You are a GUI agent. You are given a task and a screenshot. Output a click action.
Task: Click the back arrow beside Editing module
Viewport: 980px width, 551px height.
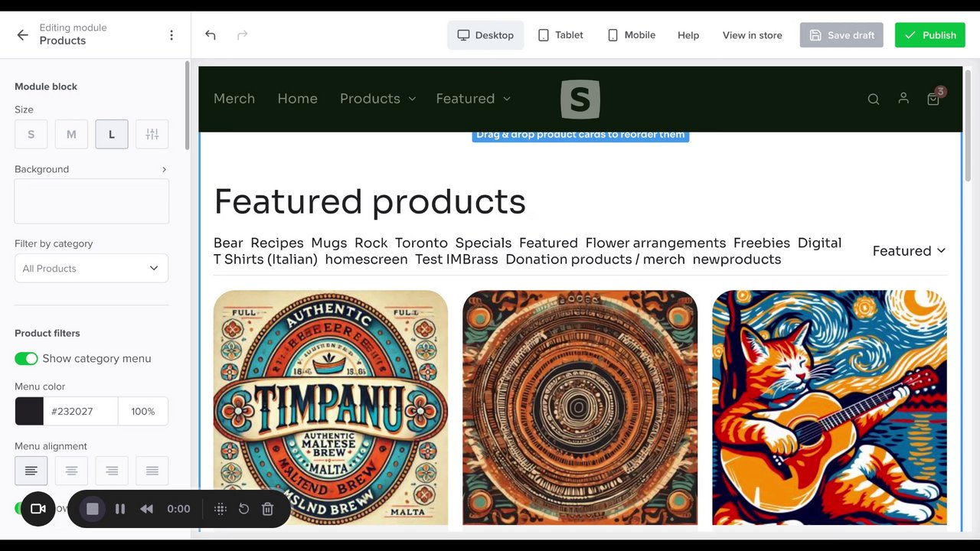click(22, 34)
